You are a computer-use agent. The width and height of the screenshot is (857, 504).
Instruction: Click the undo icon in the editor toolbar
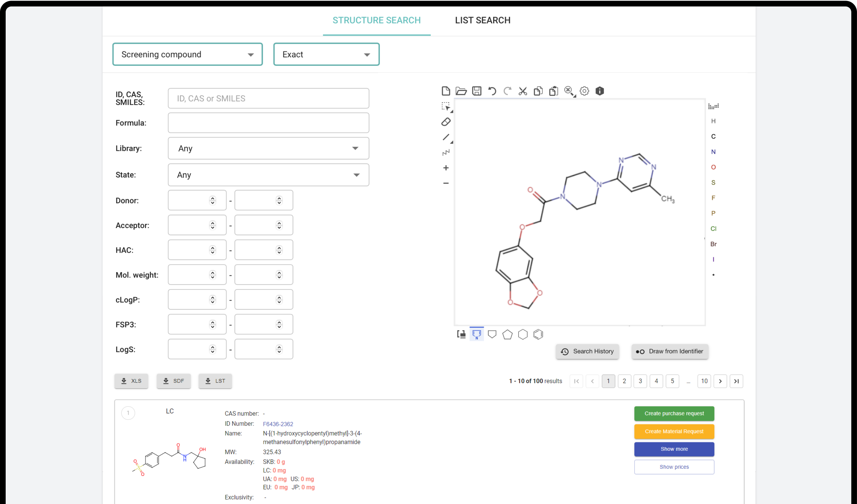(492, 91)
